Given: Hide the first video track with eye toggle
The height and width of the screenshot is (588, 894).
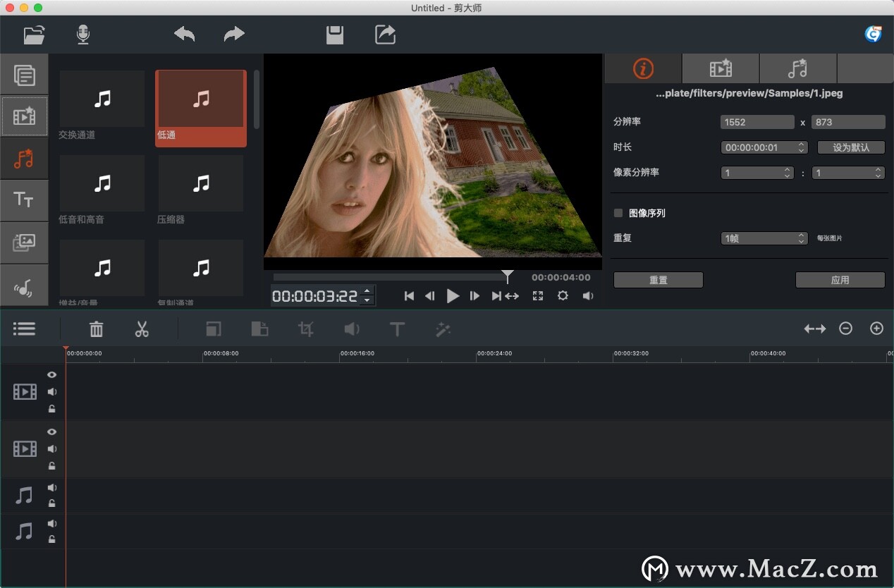Looking at the screenshot, I should coord(51,374).
